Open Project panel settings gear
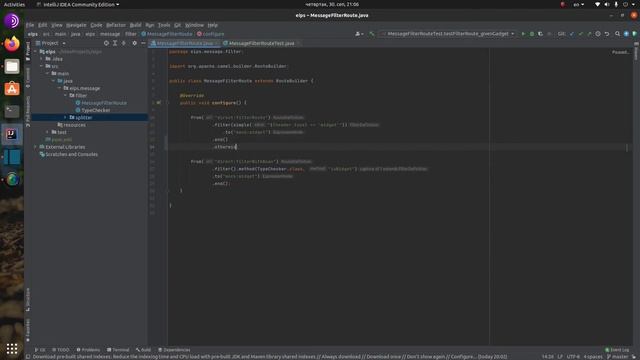Screen dimensions: 640x360 coord(134,43)
